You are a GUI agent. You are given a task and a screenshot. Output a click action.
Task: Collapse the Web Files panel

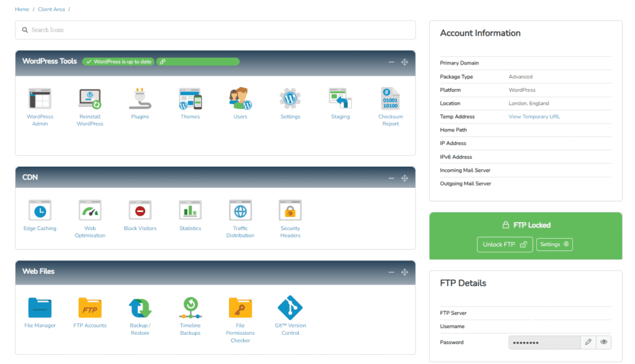pos(391,272)
